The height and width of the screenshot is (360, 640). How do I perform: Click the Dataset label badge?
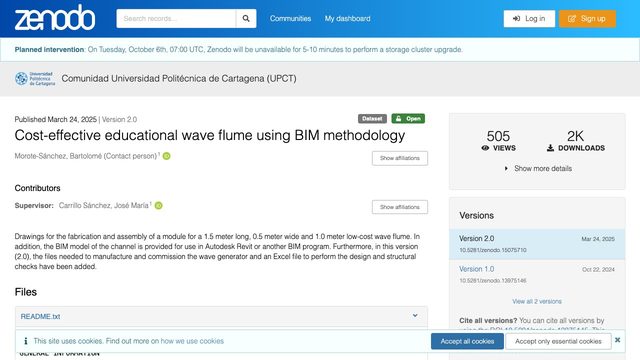click(x=372, y=118)
